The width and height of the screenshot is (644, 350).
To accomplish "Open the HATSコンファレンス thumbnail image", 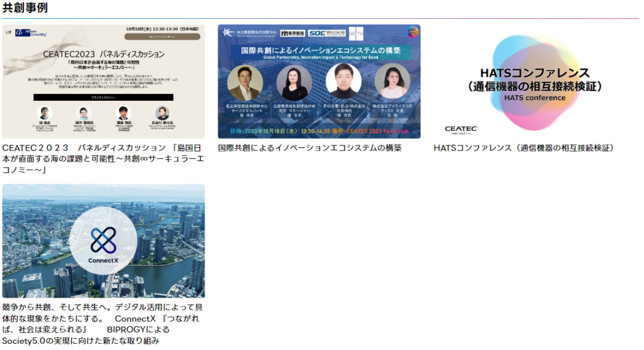I will [535, 81].
